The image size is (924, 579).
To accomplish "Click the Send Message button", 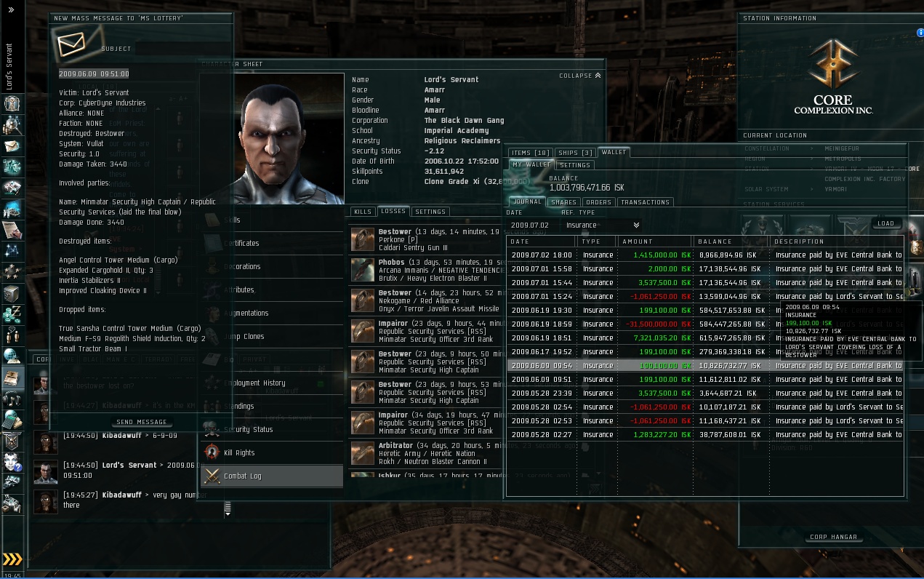I will coord(142,422).
